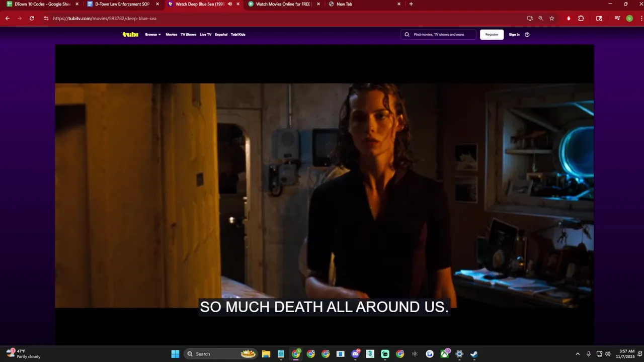Open the green profile avatar
644x362 pixels.
629,18
